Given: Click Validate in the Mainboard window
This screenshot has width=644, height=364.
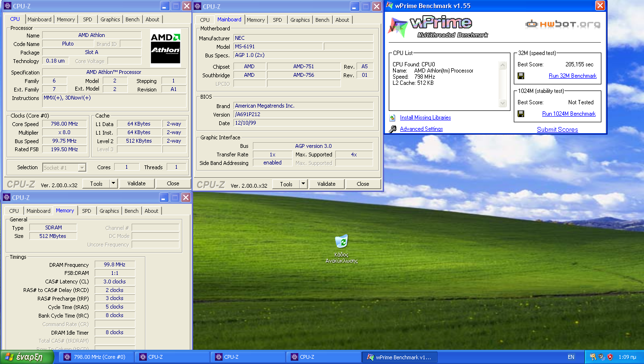Looking at the screenshot, I should (326, 184).
